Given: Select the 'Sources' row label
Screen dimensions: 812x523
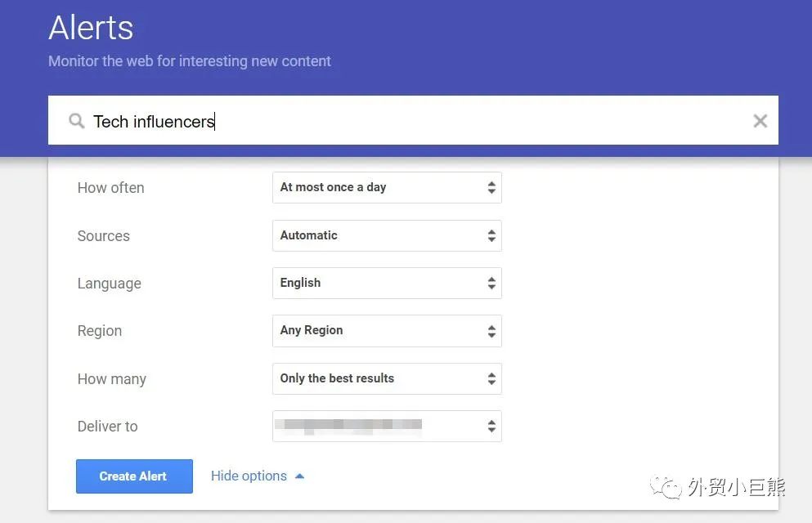Looking at the screenshot, I should 103,236.
